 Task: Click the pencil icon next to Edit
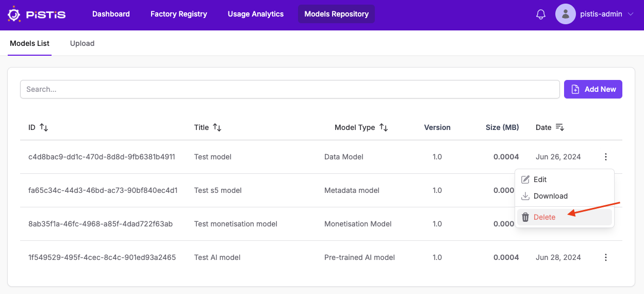525,179
